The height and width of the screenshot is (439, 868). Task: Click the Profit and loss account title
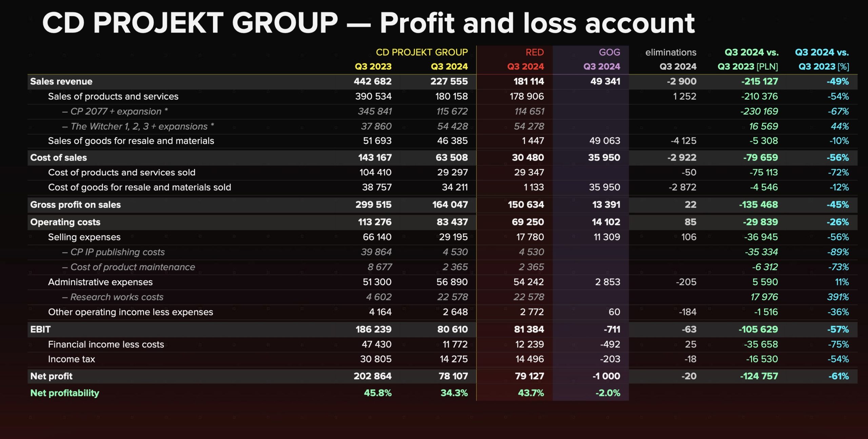[537, 23]
